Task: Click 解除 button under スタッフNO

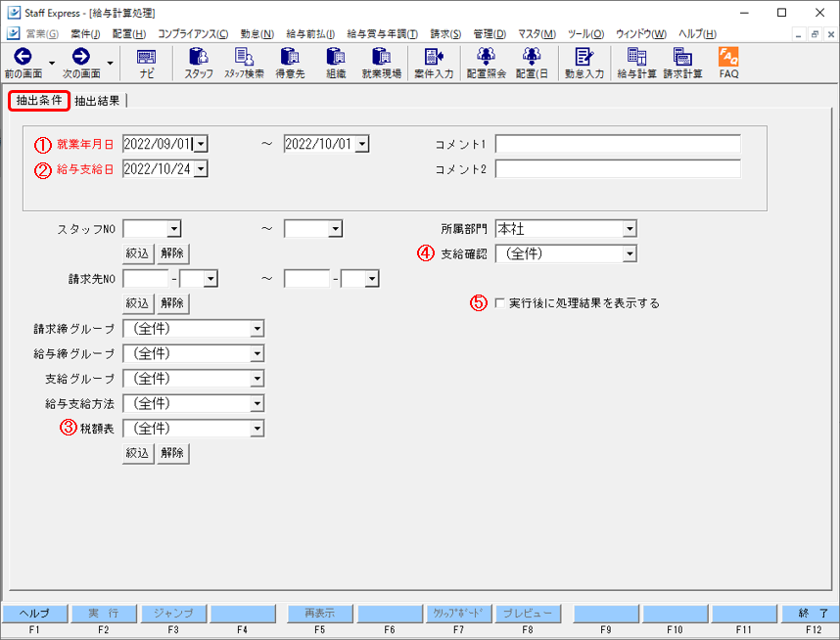Action: coord(172,253)
